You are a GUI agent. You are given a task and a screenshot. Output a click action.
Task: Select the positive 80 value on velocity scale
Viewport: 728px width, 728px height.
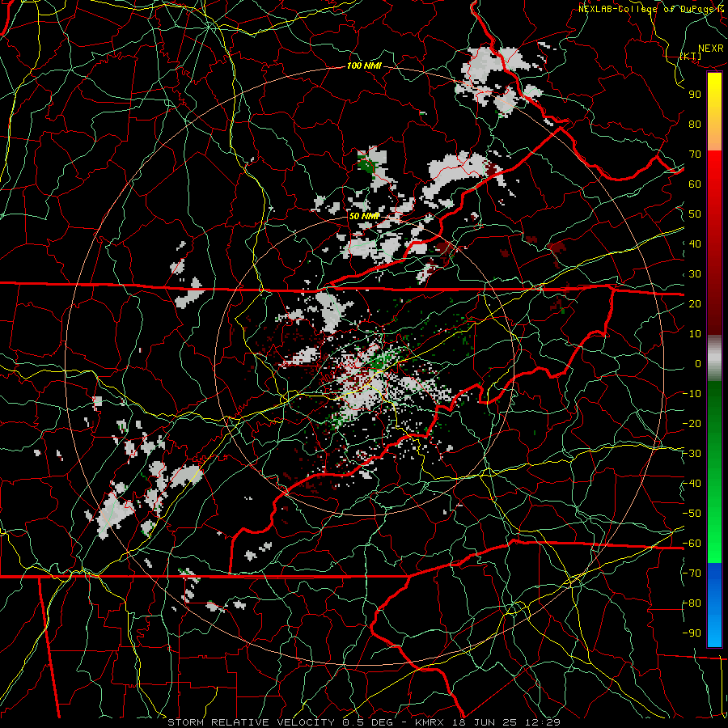[695, 124]
